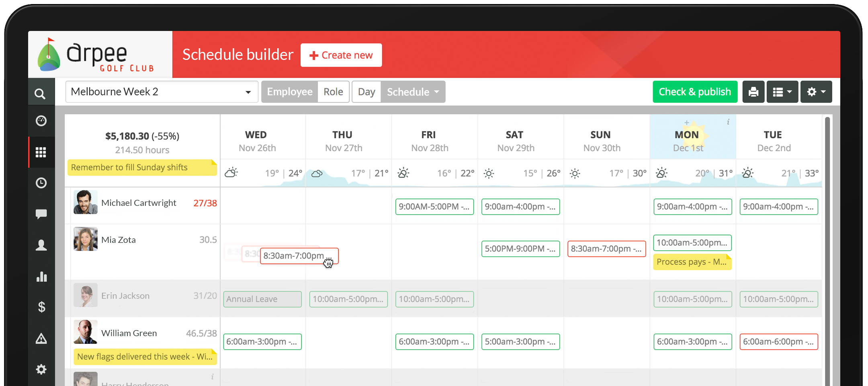Viewport: 868px width, 386px height.
Task: Open the search icon in sidebar
Action: [x=40, y=94]
